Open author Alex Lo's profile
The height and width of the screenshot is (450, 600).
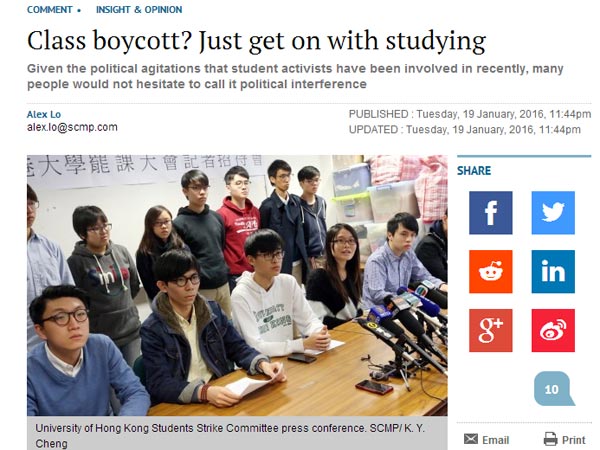pos(44,114)
